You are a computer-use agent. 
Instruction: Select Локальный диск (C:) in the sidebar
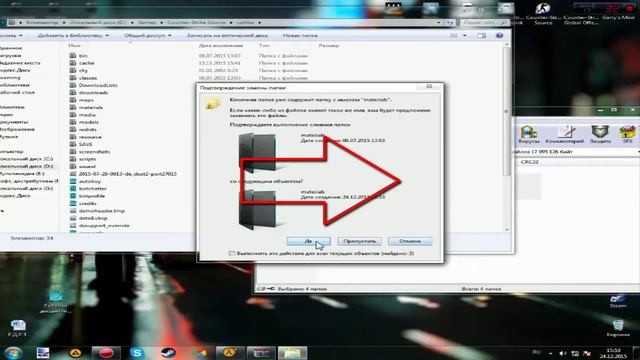(27, 159)
